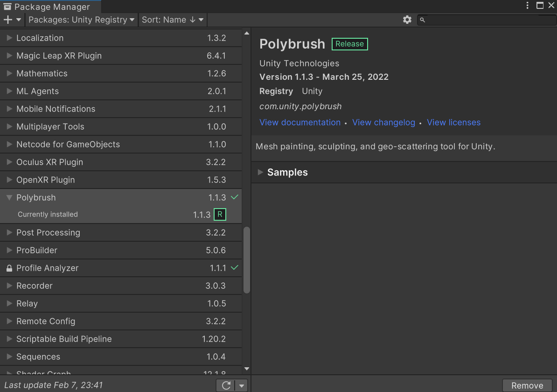557x392 pixels.
Task: Select the Oculus XR Plugin package
Action: (x=121, y=162)
